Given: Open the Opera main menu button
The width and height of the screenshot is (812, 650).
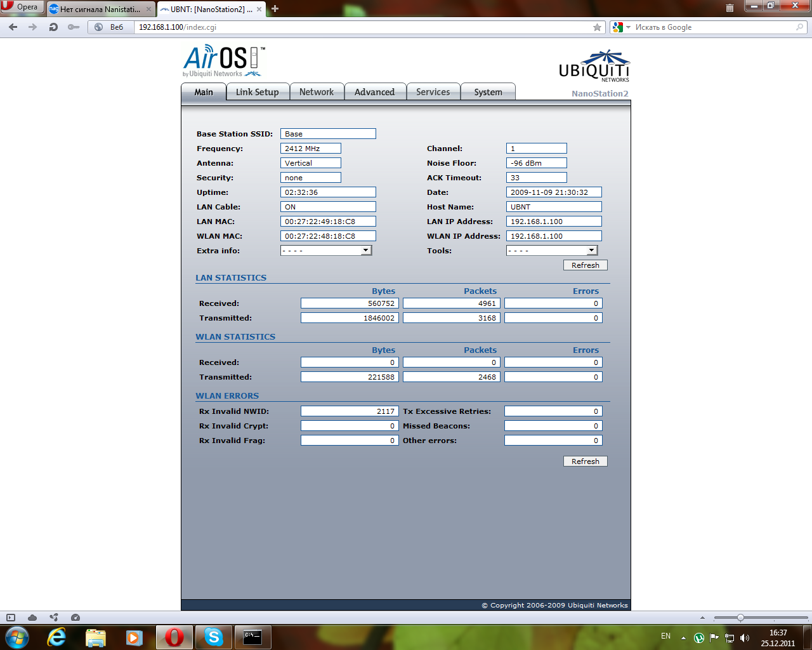Looking at the screenshot, I should click(x=22, y=7).
